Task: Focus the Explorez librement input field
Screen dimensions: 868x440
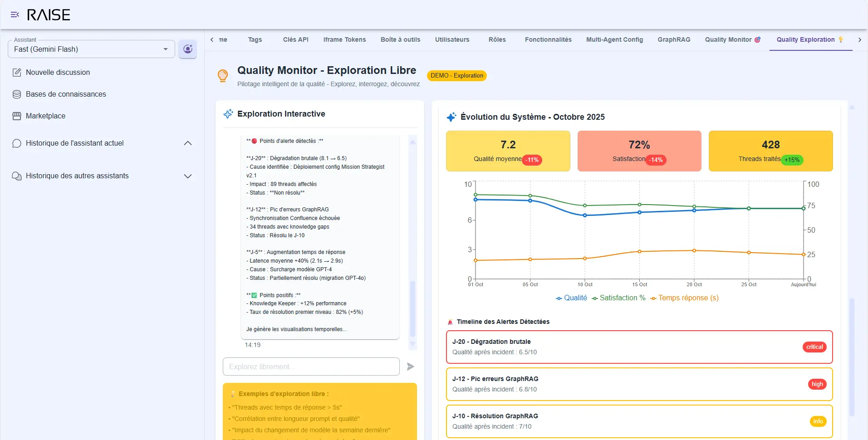Action: pyautogui.click(x=311, y=367)
